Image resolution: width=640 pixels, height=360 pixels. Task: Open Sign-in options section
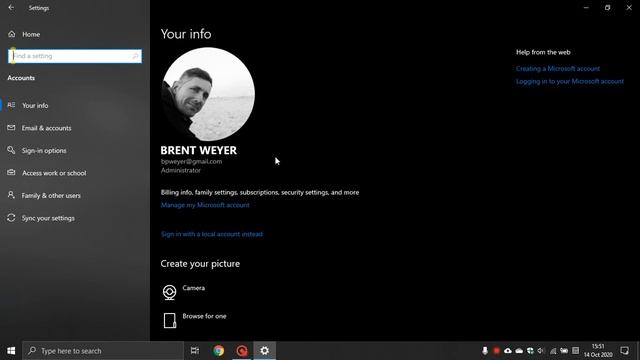click(44, 151)
